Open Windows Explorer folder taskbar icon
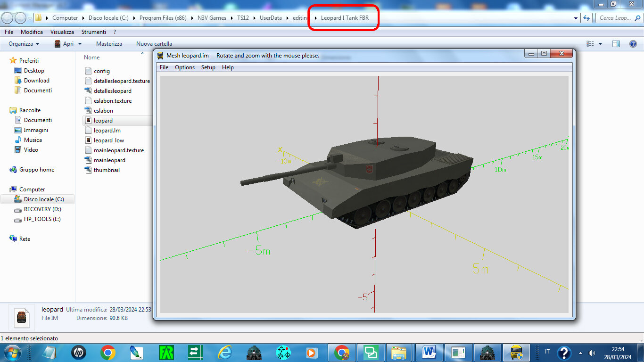 399,353
